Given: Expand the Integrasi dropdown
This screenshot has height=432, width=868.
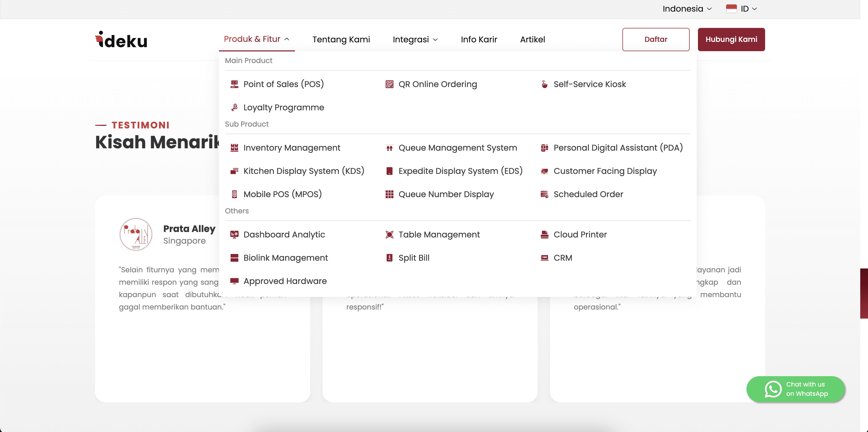Looking at the screenshot, I should (415, 39).
